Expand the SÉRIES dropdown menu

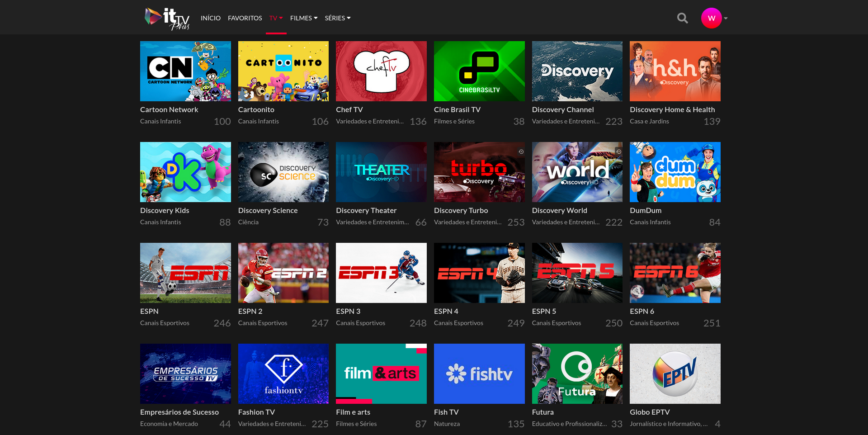(338, 18)
